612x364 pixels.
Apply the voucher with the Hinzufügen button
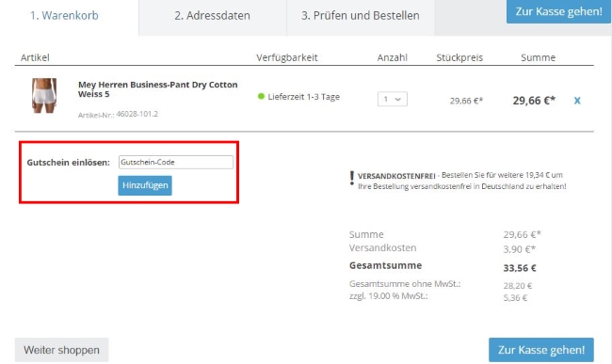pos(145,185)
